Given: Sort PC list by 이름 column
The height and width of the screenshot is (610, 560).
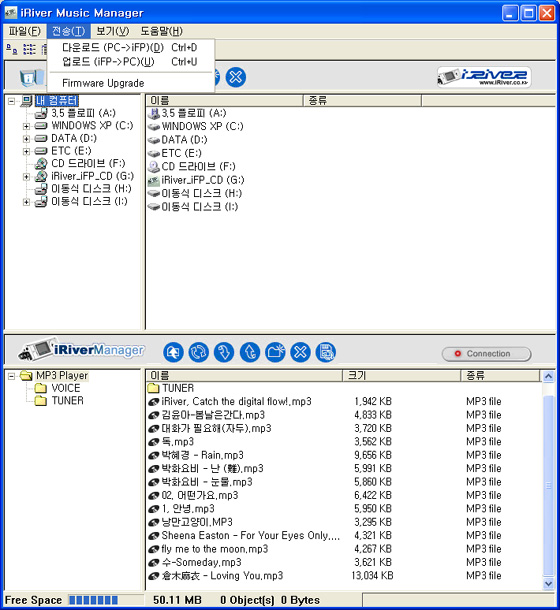Looking at the screenshot, I should 225,101.
